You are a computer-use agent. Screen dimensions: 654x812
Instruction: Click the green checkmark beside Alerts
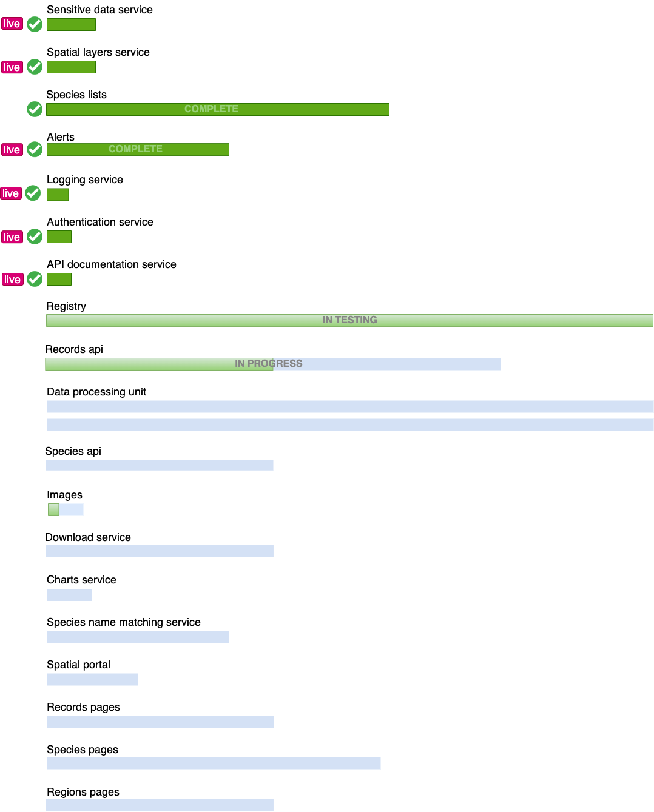coord(35,149)
